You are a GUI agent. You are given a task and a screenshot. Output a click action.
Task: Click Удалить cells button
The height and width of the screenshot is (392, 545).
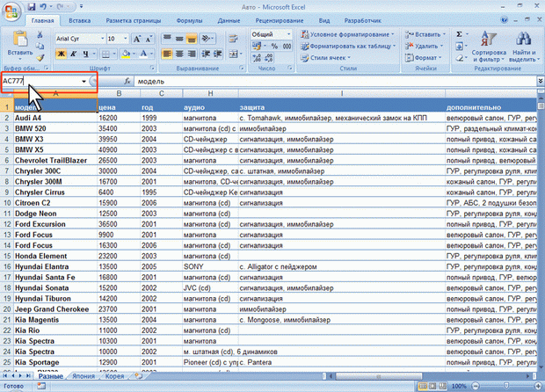(x=424, y=46)
